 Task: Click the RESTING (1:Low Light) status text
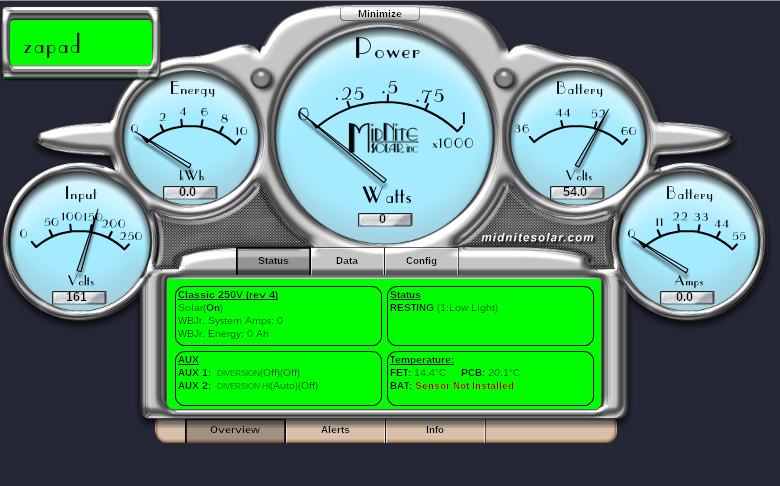(x=444, y=308)
